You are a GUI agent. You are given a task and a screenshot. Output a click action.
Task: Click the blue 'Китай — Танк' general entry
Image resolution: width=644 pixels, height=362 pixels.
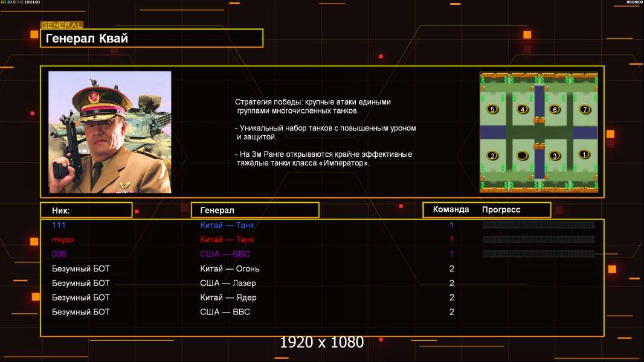coord(227,224)
